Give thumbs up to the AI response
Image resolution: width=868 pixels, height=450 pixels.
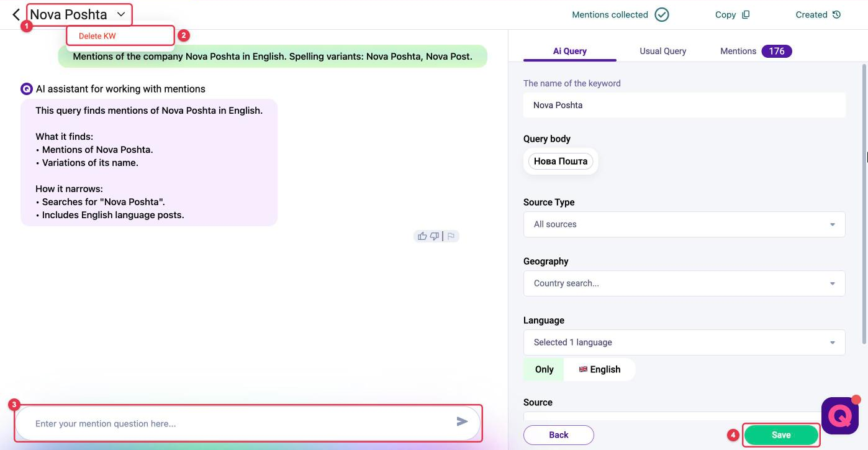pyautogui.click(x=422, y=236)
